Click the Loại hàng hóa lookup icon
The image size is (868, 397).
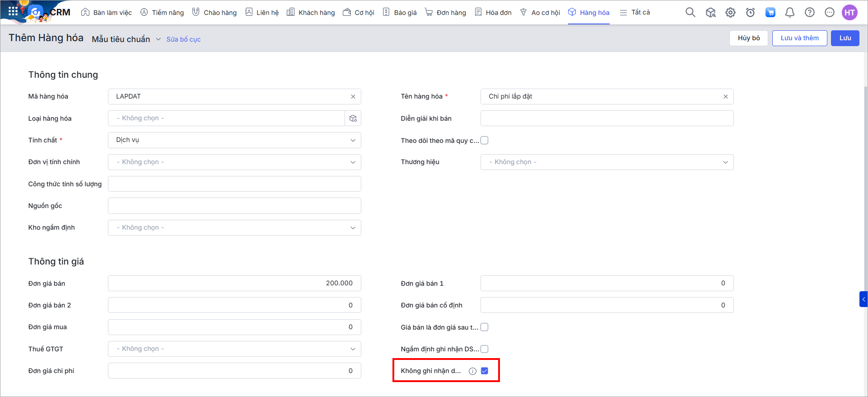click(x=353, y=118)
